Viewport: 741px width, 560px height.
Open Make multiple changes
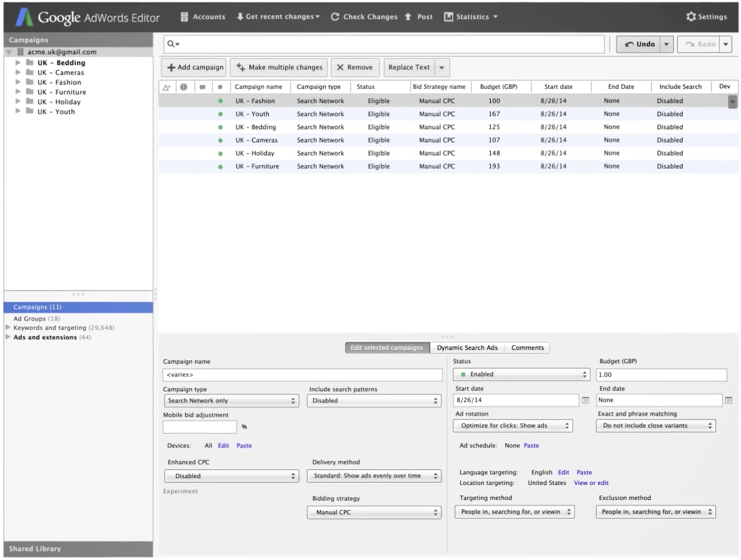click(280, 67)
